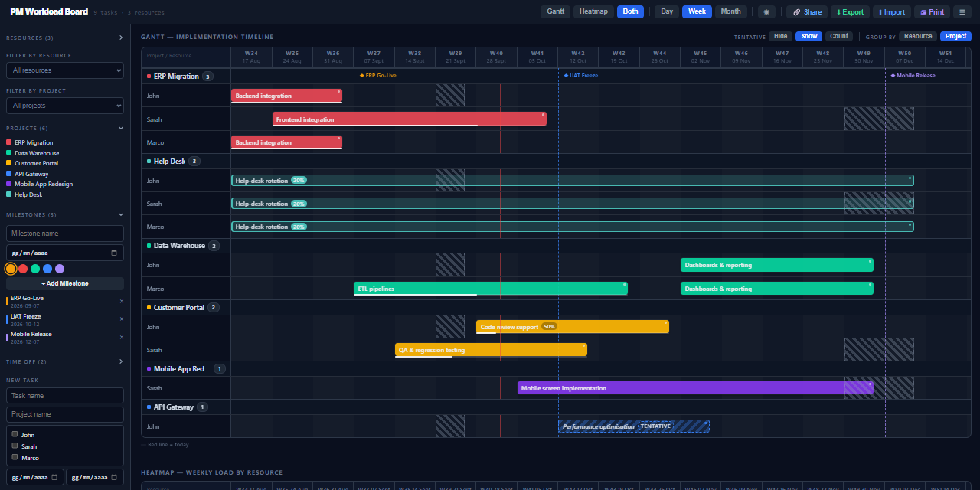Open the Filter by Project dropdown
The image size is (980, 490).
(x=65, y=106)
